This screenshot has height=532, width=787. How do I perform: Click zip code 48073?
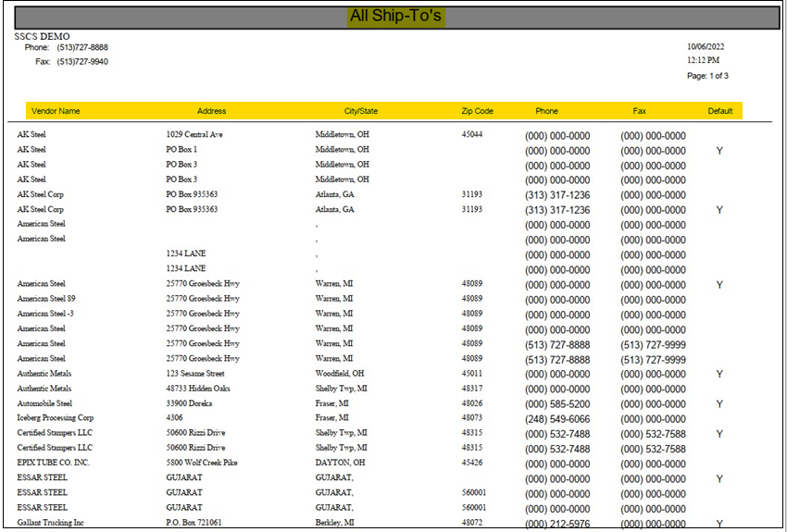[472, 417]
